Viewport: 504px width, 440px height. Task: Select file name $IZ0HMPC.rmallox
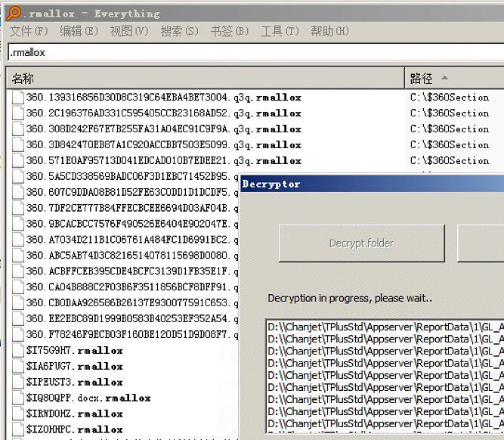point(75,429)
